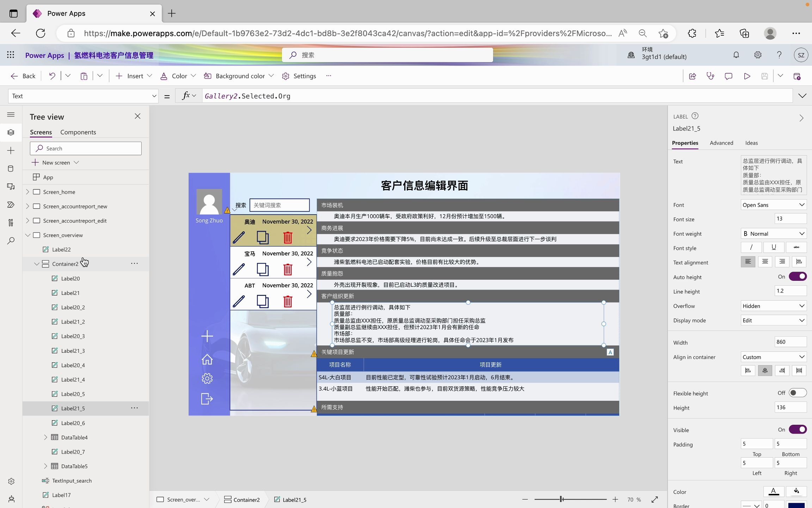Open the Font dropdown showing Open Sans
The image size is (812, 508).
coord(773,205)
